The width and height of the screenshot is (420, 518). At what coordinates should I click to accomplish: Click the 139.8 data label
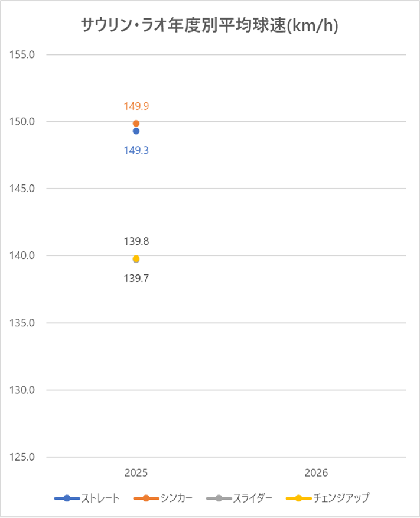pos(136,241)
